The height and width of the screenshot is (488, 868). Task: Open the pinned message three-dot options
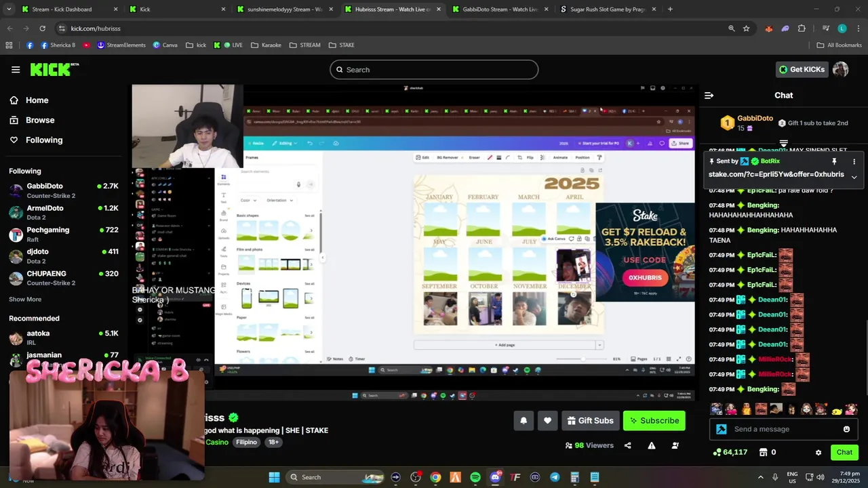point(854,161)
